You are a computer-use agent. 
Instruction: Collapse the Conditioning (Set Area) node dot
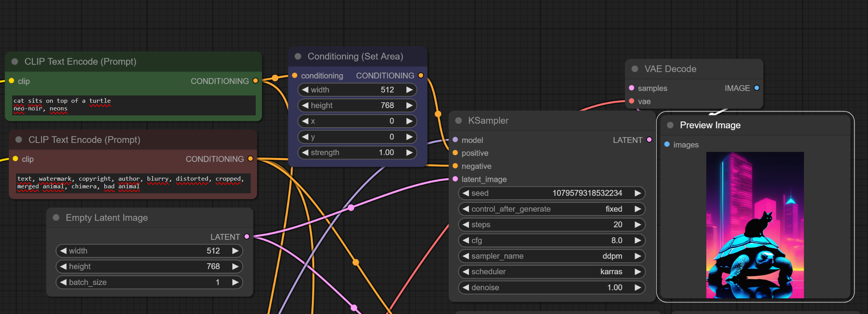(298, 57)
